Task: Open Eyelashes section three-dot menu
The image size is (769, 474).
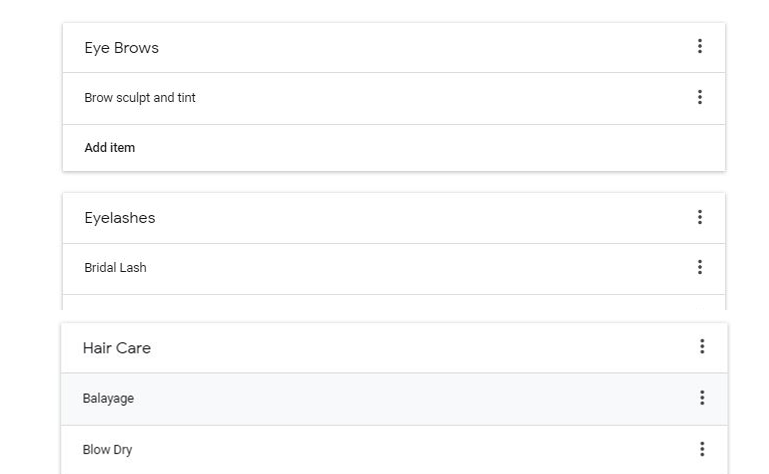Action: 700,217
